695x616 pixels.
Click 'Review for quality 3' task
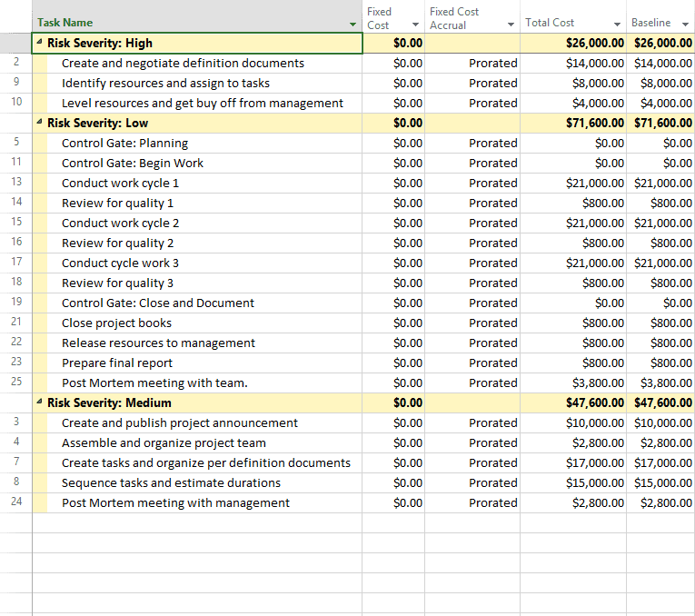117,283
